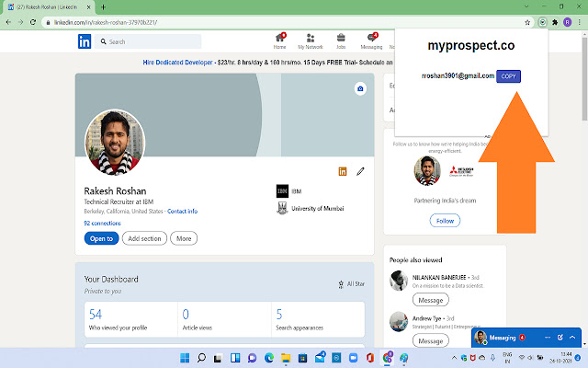This screenshot has width=588, height=368.
Task: Open LinkedIn Home from the navigation bar
Action: click(x=279, y=40)
